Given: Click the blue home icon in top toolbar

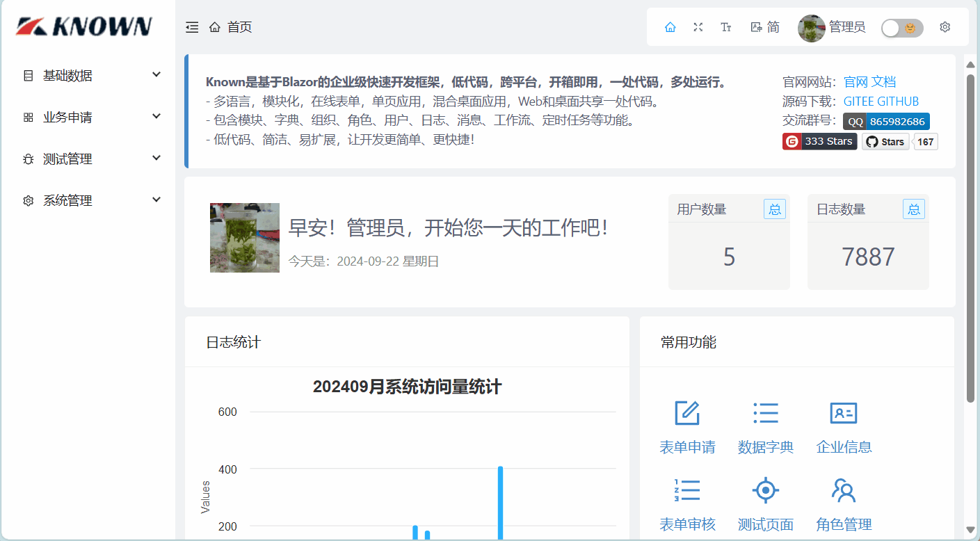Looking at the screenshot, I should 670,27.
